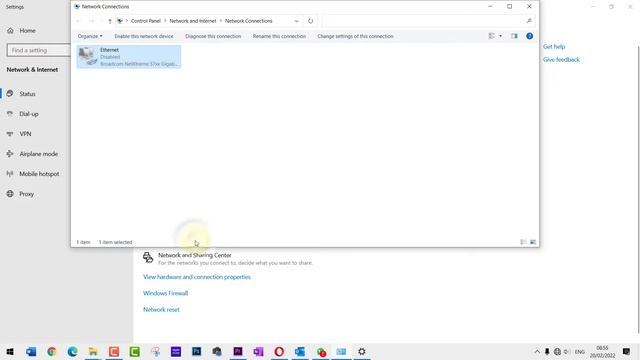Viewport: 640px width, 360px height.
Task: Click the volume tray icon
Action: [567, 351]
